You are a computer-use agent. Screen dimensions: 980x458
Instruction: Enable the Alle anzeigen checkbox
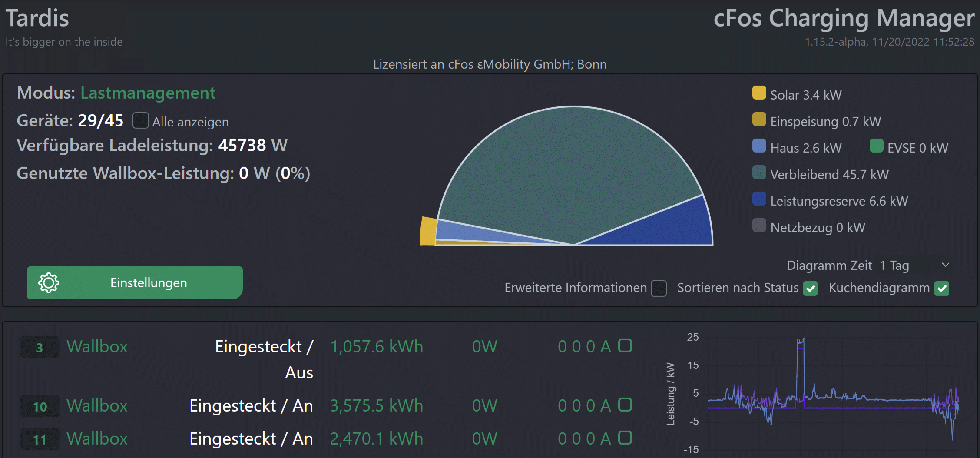coord(140,120)
